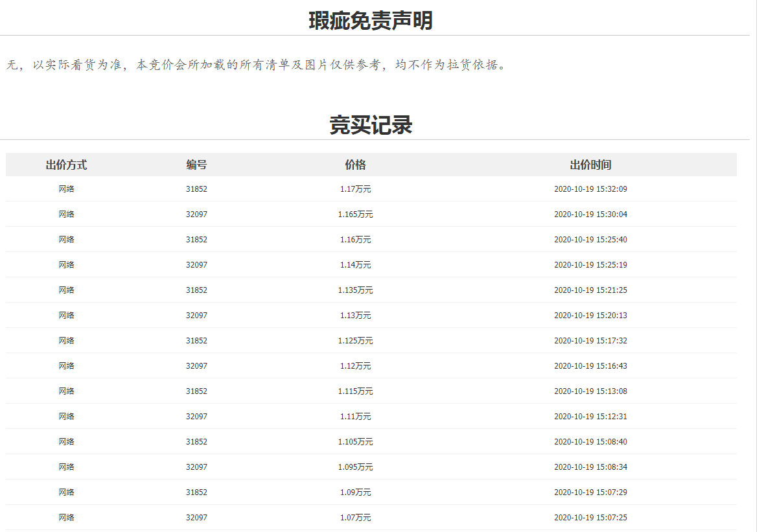Click bidder number 32097 in the 1.13万元 row
This screenshot has width=764, height=532.
click(x=196, y=316)
